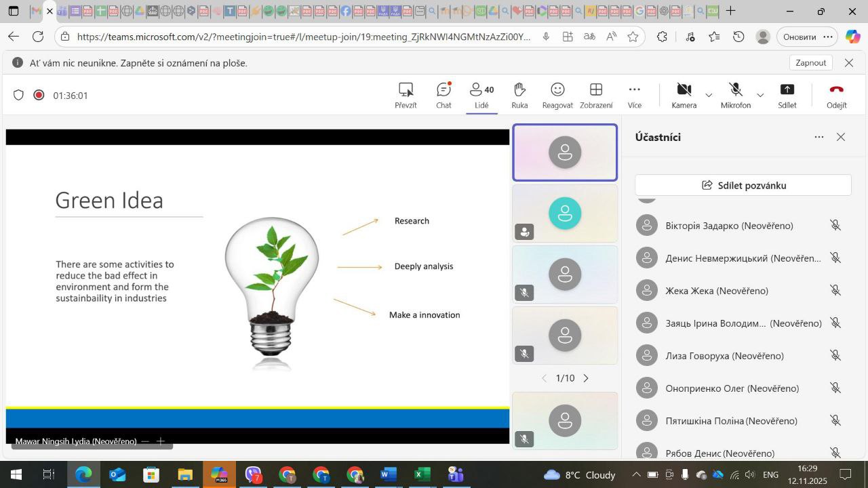Open Zobrazení view options
Image resolution: width=868 pixels, height=488 pixels.
coord(596,95)
